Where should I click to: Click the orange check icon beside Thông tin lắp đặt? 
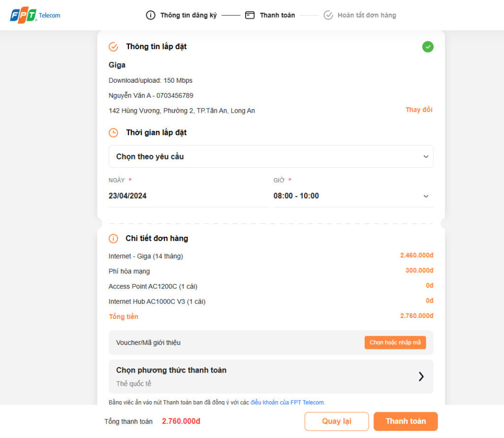113,47
